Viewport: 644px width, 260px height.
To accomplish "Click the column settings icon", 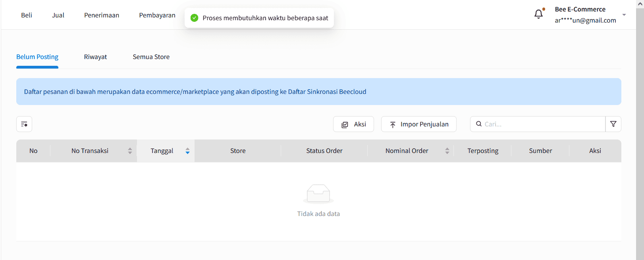I will [24, 124].
